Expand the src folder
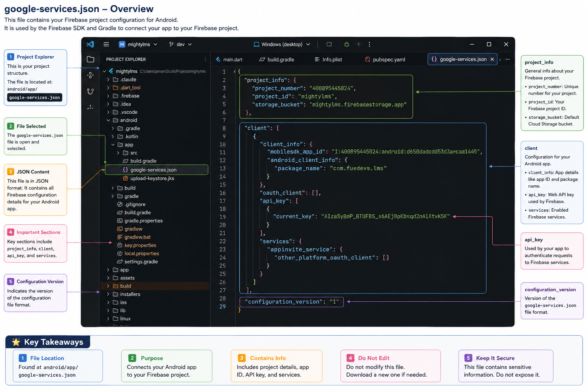This screenshot has width=588, height=392. tap(118, 153)
